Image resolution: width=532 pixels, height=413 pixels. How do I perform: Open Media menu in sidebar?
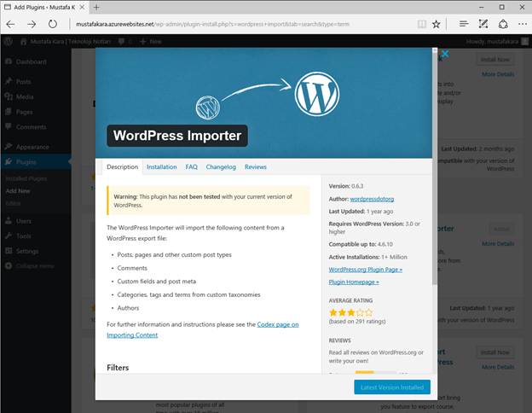tap(25, 96)
